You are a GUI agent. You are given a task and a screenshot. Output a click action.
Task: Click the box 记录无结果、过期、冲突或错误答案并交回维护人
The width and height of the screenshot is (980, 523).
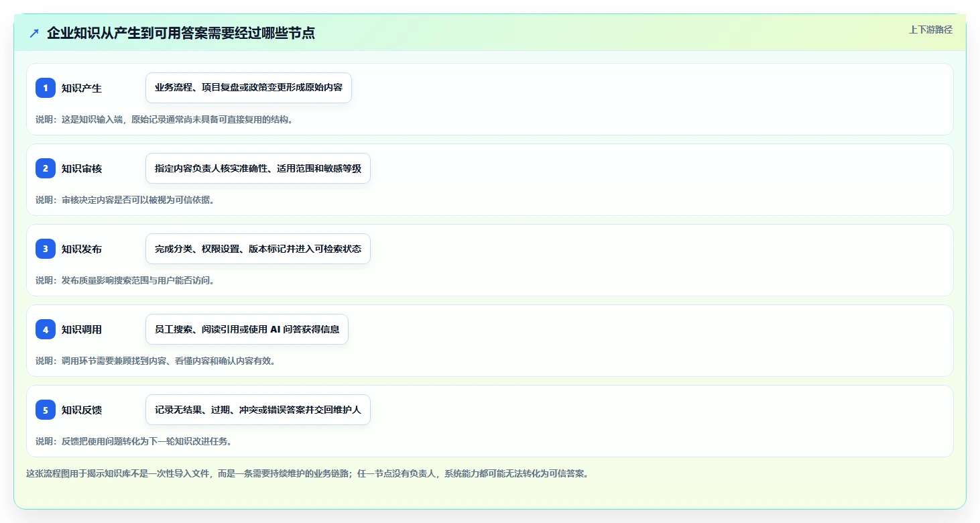258,410
